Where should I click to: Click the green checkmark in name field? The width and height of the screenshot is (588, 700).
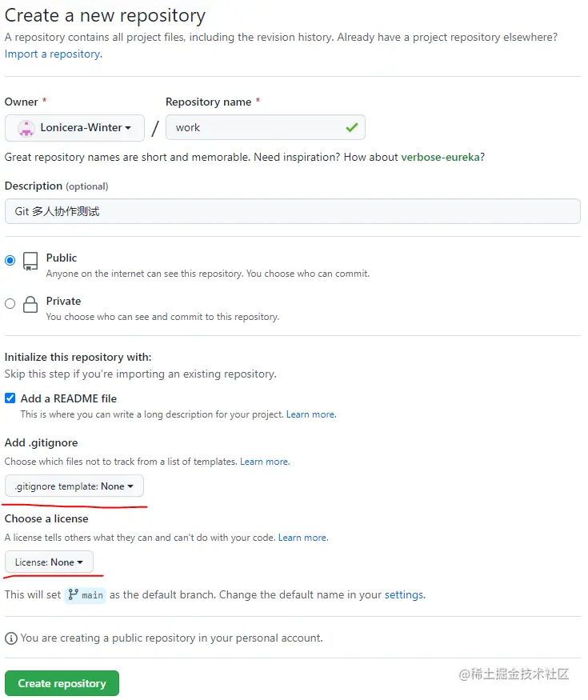351,127
